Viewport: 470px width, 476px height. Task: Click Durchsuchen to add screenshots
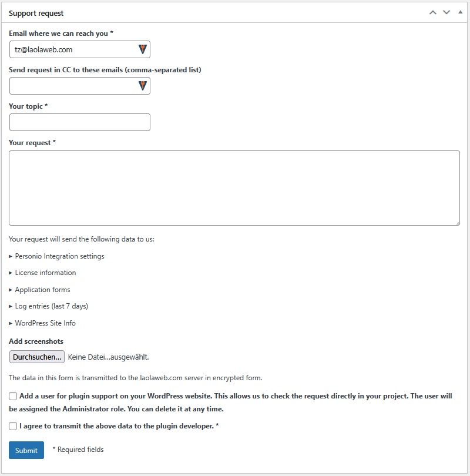[x=37, y=357]
